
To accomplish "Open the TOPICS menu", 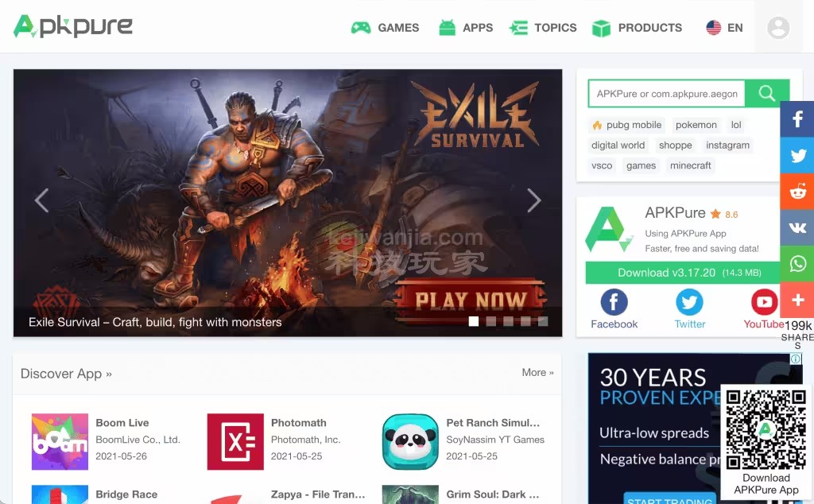I will 544,28.
